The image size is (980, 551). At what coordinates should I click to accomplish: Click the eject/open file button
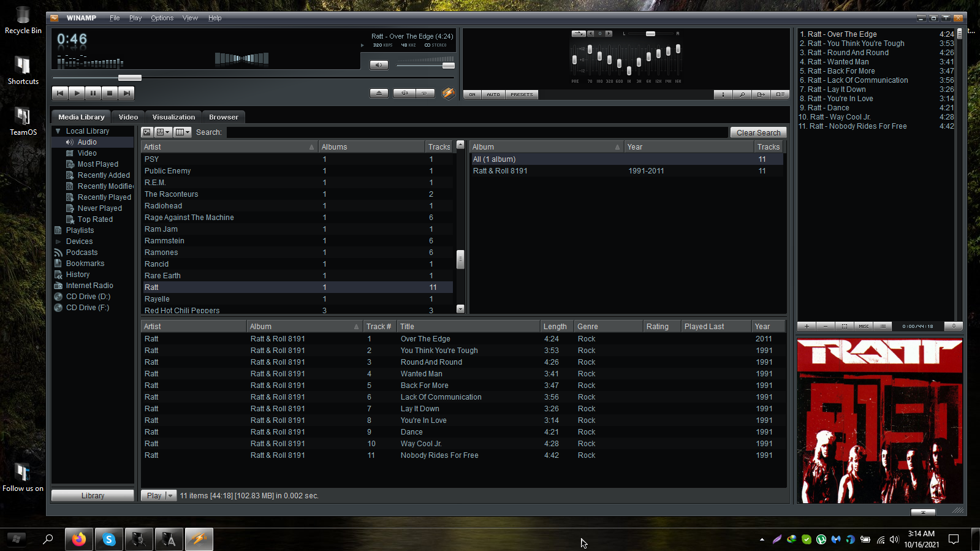click(379, 93)
